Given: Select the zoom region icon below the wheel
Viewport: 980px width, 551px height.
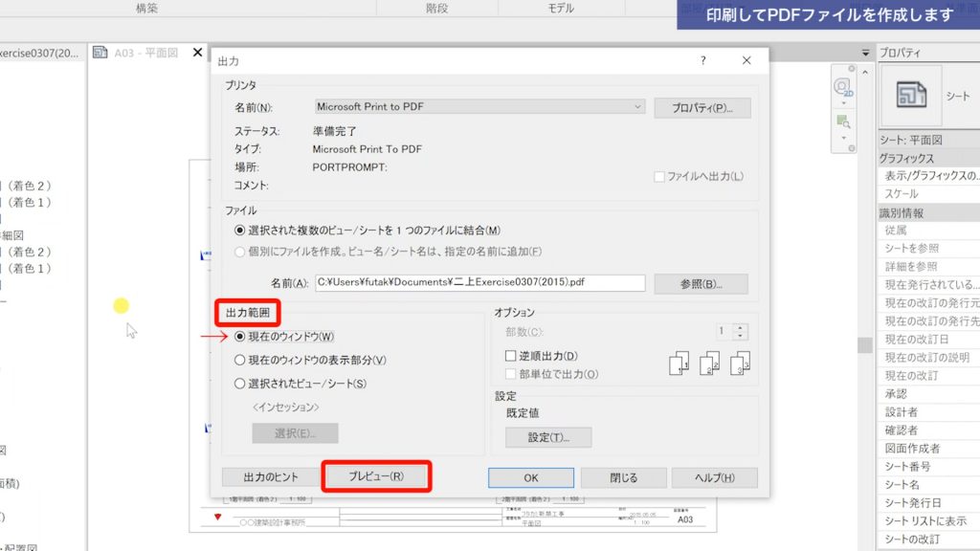Looking at the screenshot, I should click(x=842, y=121).
